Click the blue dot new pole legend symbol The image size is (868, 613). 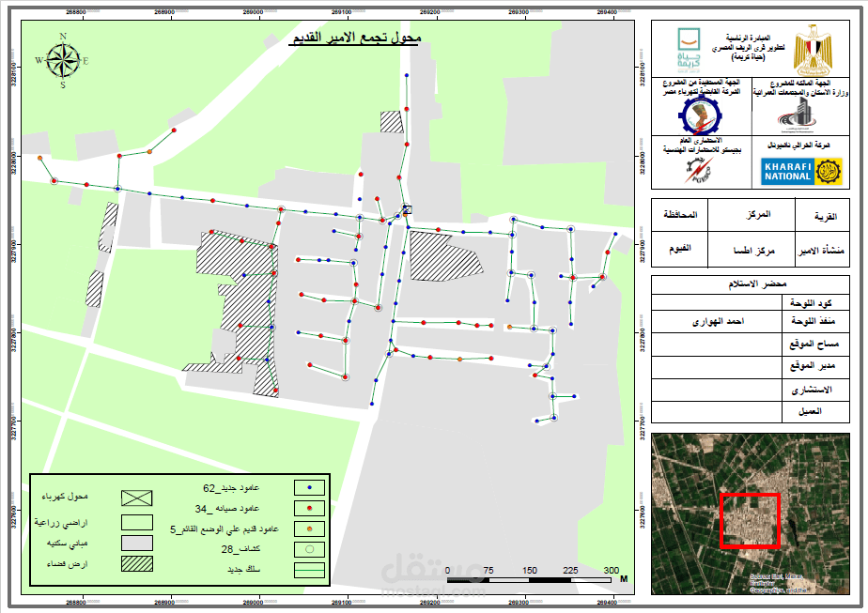point(309,487)
